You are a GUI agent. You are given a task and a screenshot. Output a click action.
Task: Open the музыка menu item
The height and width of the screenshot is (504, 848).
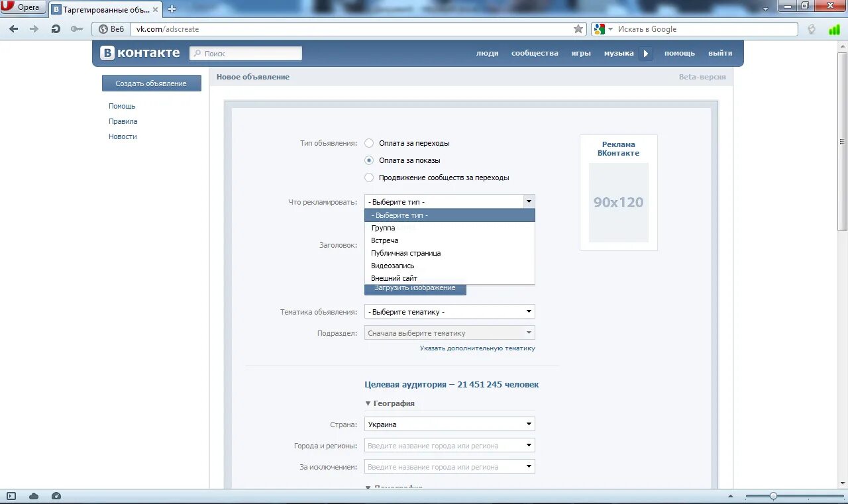(x=619, y=53)
